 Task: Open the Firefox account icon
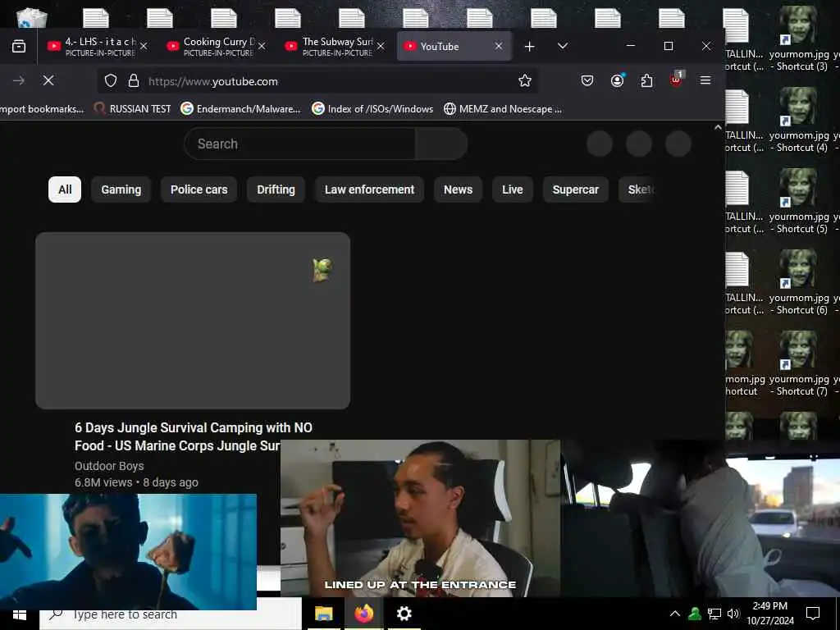(617, 81)
